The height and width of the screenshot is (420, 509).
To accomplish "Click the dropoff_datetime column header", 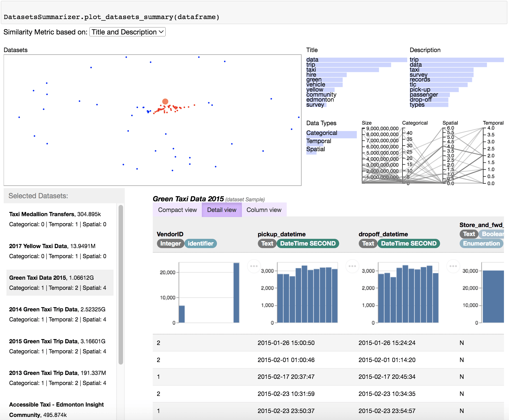I will coord(383,234).
